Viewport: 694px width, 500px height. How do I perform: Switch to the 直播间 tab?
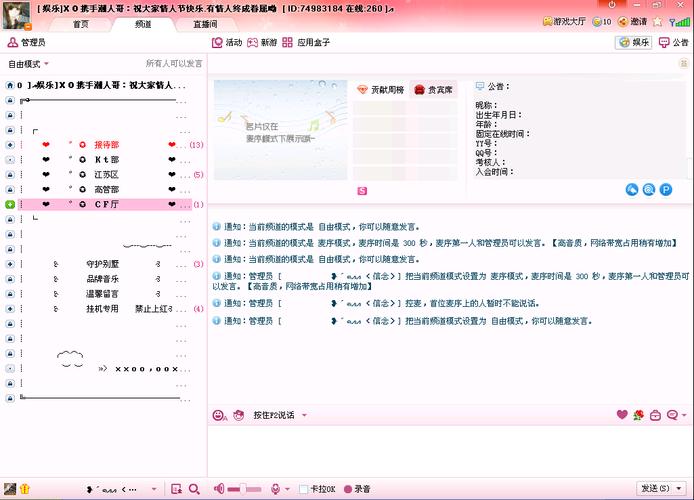click(205, 23)
